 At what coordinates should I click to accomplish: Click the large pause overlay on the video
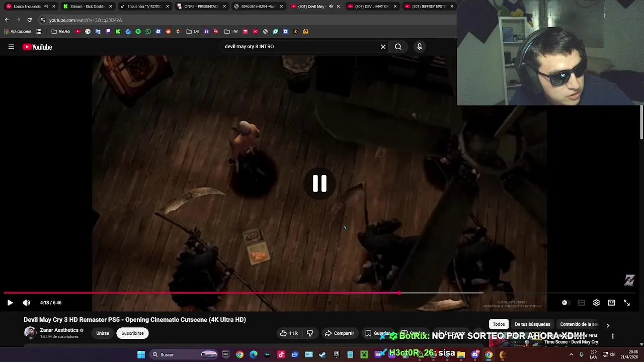(x=319, y=184)
